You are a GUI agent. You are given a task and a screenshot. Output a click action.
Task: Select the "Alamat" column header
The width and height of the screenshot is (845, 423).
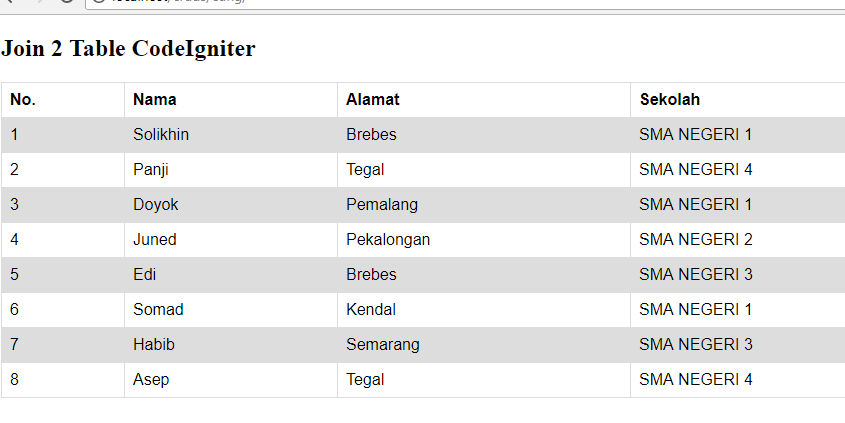click(373, 100)
